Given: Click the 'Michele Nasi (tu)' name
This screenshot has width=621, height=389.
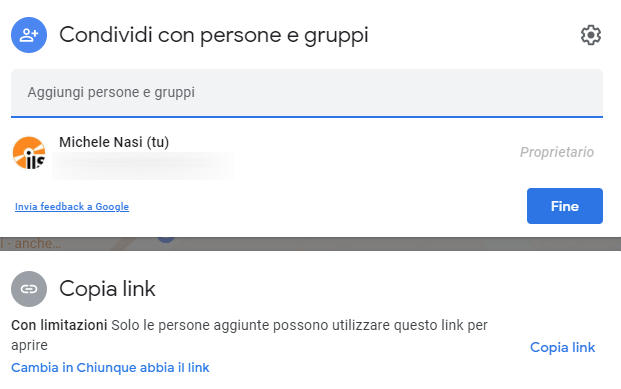Looking at the screenshot, I should pos(114,142).
